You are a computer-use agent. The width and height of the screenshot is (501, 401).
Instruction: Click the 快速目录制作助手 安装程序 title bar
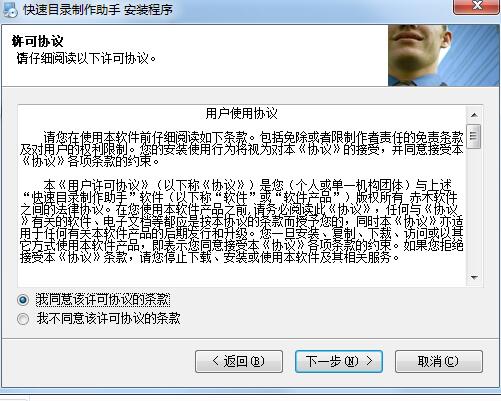pyautogui.click(x=98, y=10)
